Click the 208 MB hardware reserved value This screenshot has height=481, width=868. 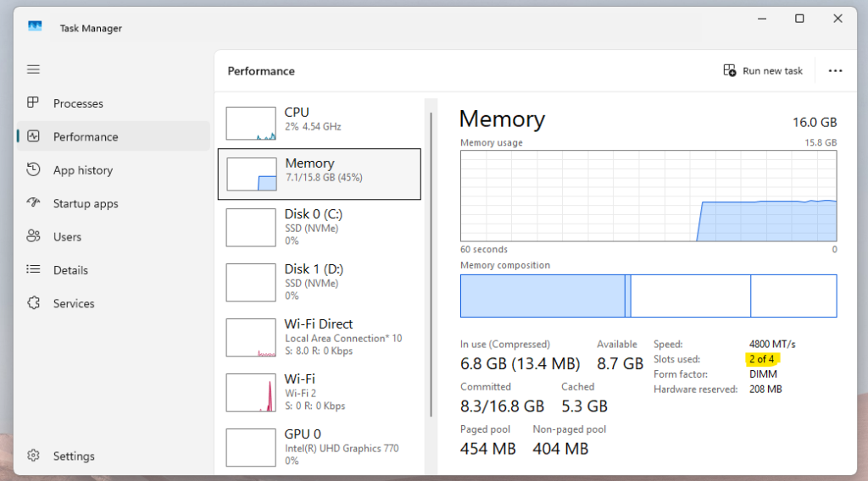coord(765,390)
